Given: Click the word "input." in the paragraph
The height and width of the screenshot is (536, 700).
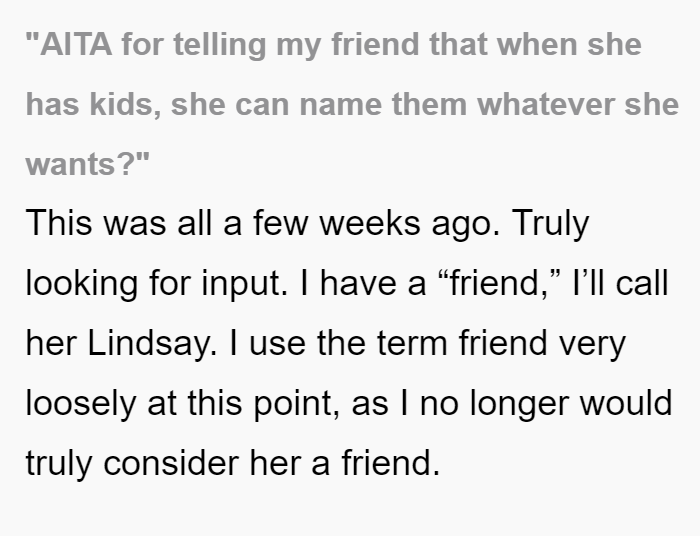Looking at the screenshot, I should point(245,284).
